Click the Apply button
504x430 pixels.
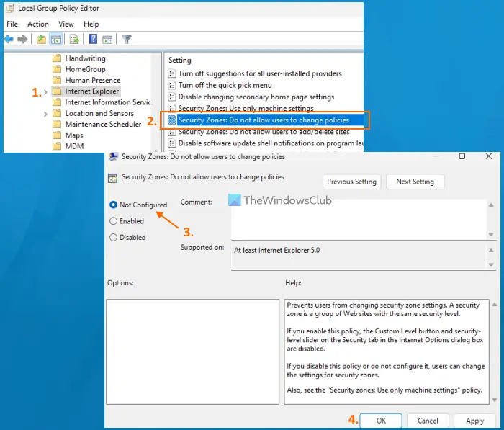474,421
